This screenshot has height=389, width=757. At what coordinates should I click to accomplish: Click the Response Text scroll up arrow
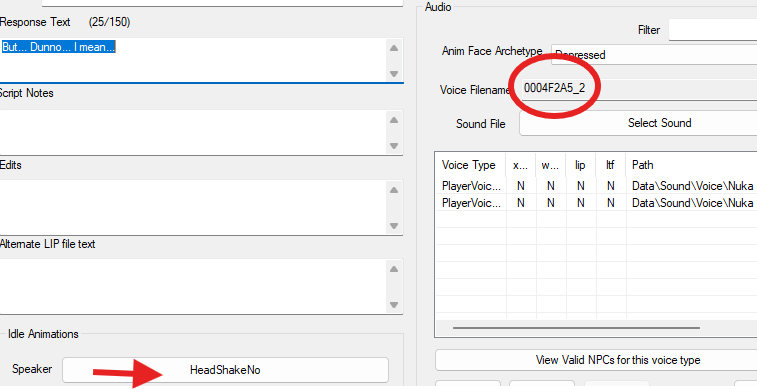pos(394,48)
